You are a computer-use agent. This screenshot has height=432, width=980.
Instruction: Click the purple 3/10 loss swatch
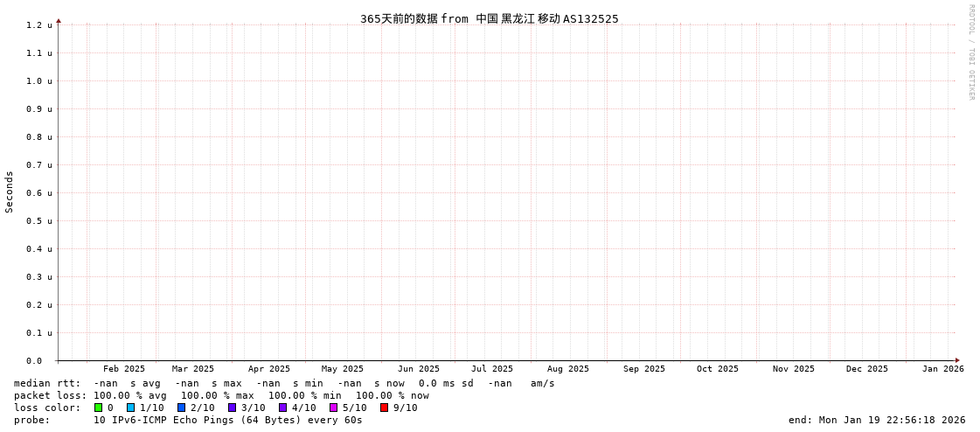coord(232,408)
